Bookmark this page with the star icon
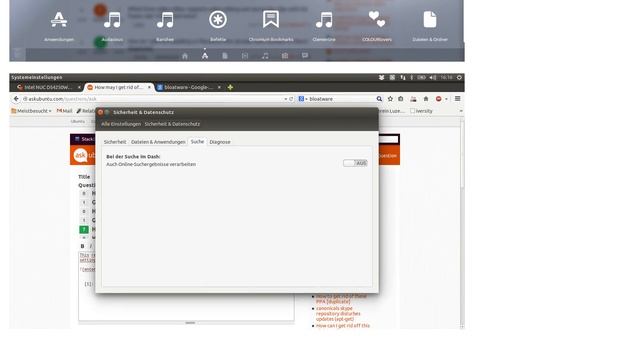Viewport: 640px width, 360px height. click(x=390, y=99)
